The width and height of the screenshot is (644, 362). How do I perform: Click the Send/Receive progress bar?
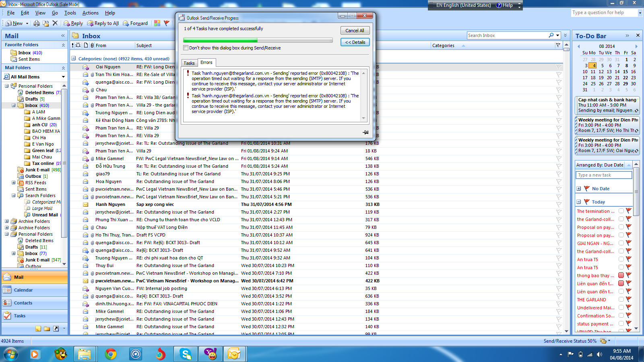258,40
